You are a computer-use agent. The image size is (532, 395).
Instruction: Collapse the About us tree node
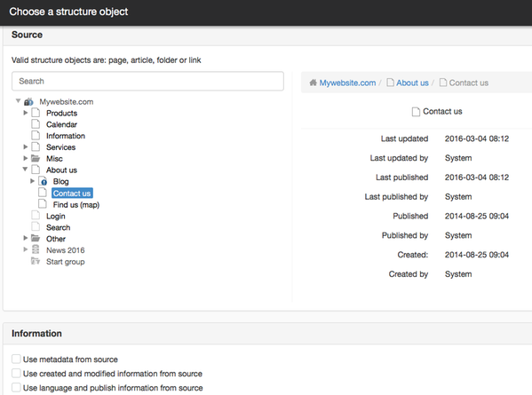click(25, 170)
